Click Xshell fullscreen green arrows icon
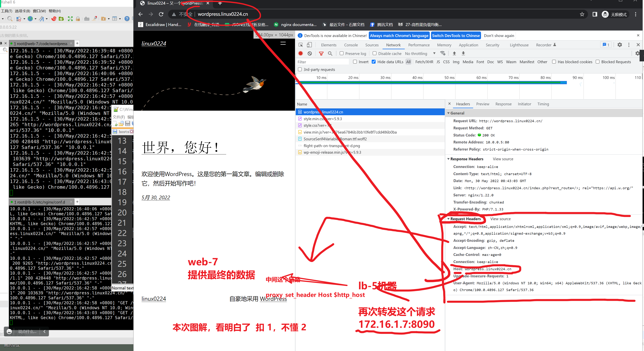 click(x=70, y=19)
